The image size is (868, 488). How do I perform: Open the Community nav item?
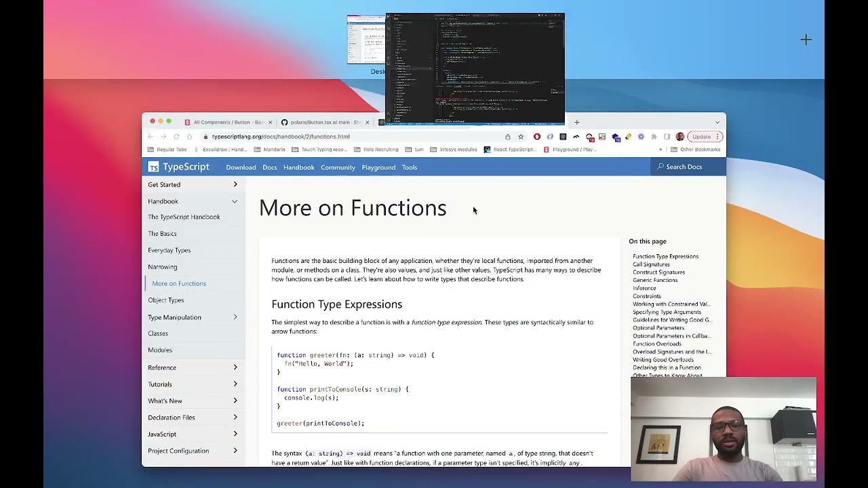pos(338,167)
